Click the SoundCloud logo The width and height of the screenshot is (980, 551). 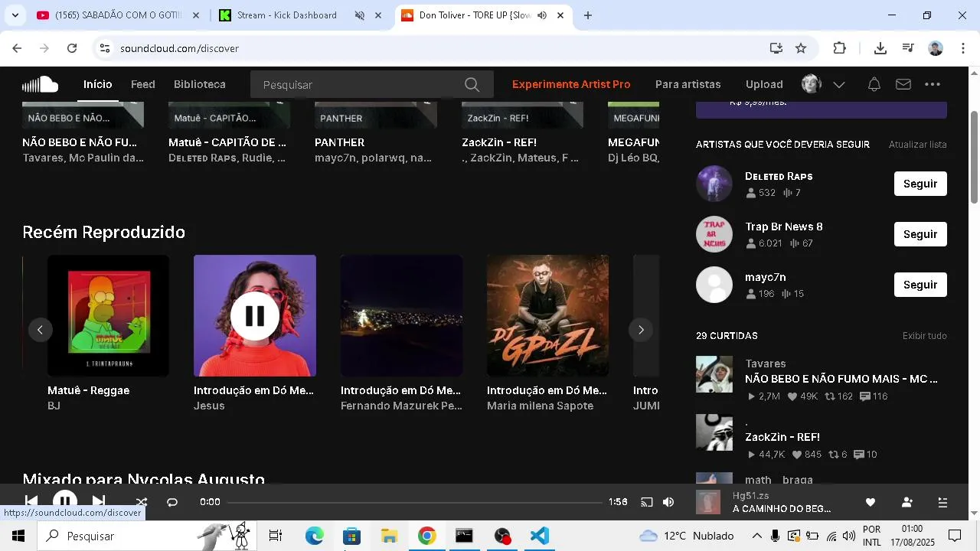coord(40,84)
